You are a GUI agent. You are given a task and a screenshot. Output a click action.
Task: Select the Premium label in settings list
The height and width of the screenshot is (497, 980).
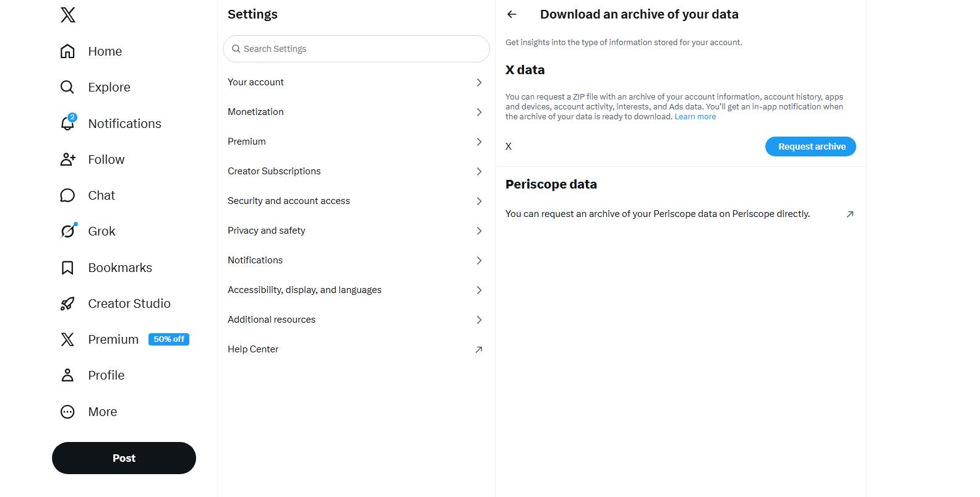[x=246, y=142]
